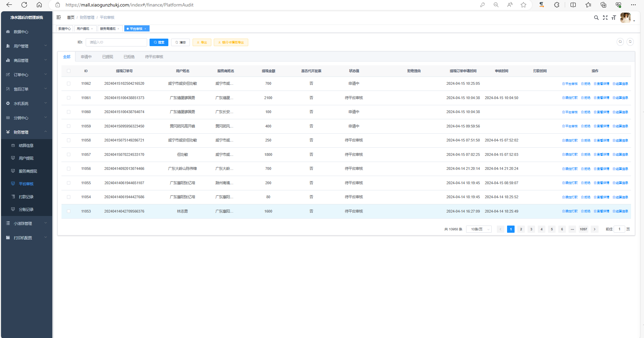
Task: Open font size icon in header
Action: (614, 18)
